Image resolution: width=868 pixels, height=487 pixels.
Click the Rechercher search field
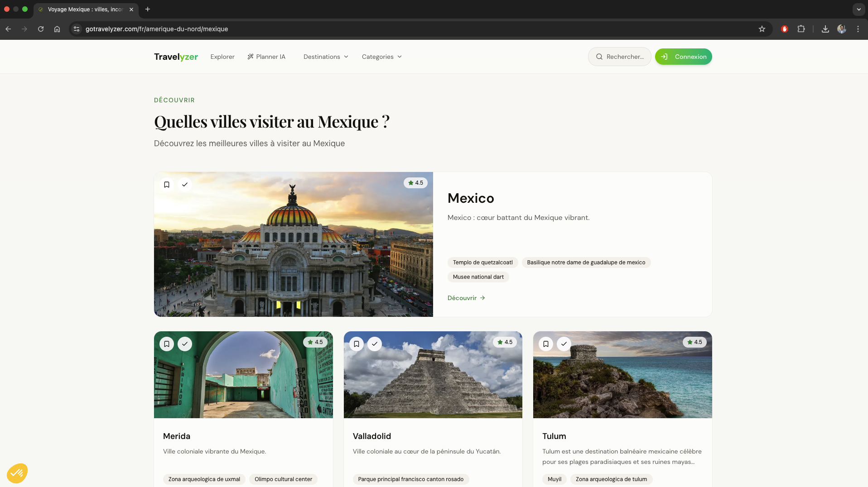point(619,57)
